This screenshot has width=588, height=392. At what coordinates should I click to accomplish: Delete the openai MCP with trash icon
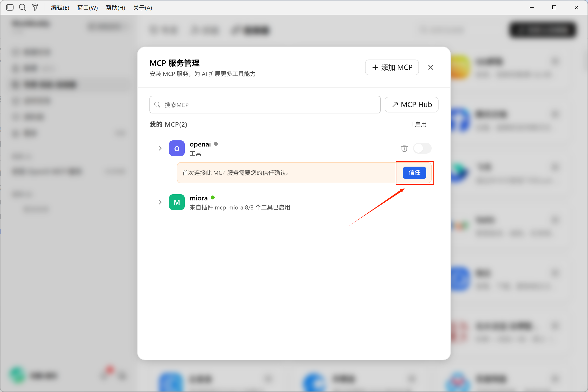(404, 148)
